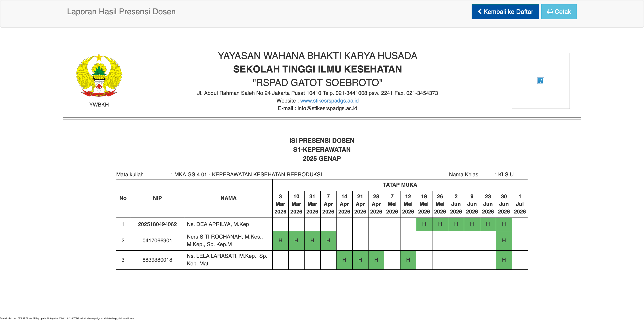Click the ISI PRESENSI DOSEN heading
This screenshot has width=644, height=320.
(x=322, y=141)
